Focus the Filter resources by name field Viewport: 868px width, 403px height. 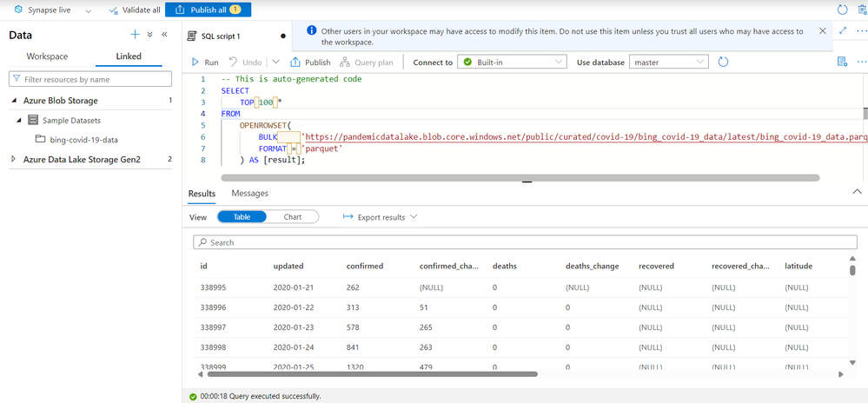90,79
